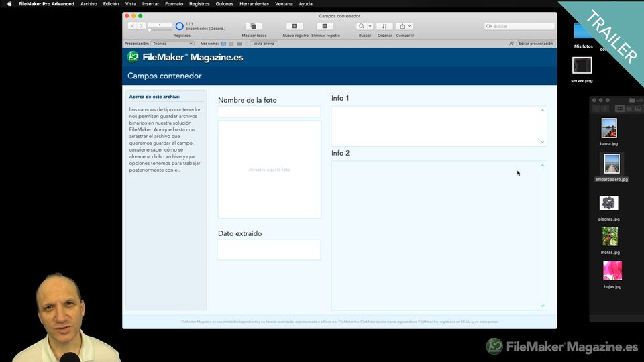
Task: Go to next record arrow
Action: [142, 26]
